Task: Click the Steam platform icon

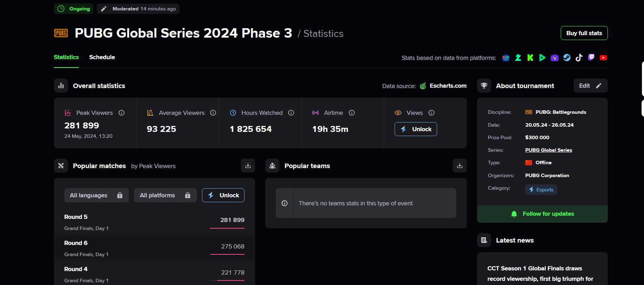Action: [x=567, y=58]
